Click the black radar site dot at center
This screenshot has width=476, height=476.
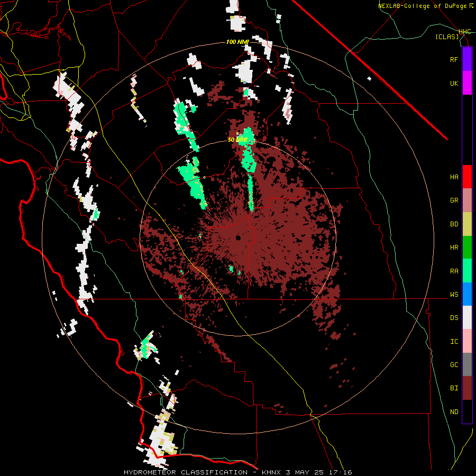coord(239,237)
